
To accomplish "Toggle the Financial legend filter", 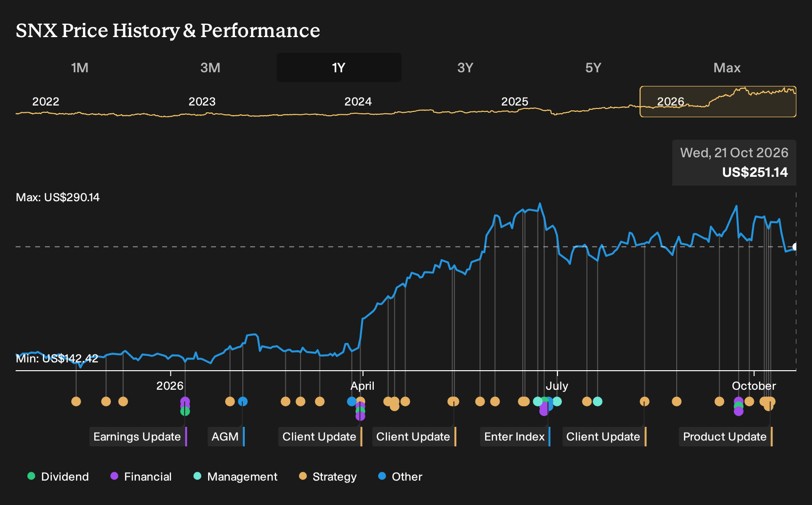I will coord(141,476).
